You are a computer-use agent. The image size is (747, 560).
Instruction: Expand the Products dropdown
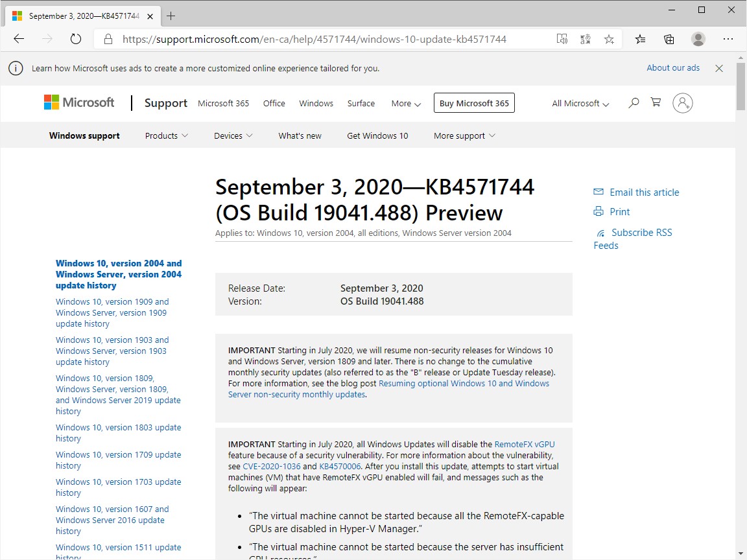coord(166,135)
